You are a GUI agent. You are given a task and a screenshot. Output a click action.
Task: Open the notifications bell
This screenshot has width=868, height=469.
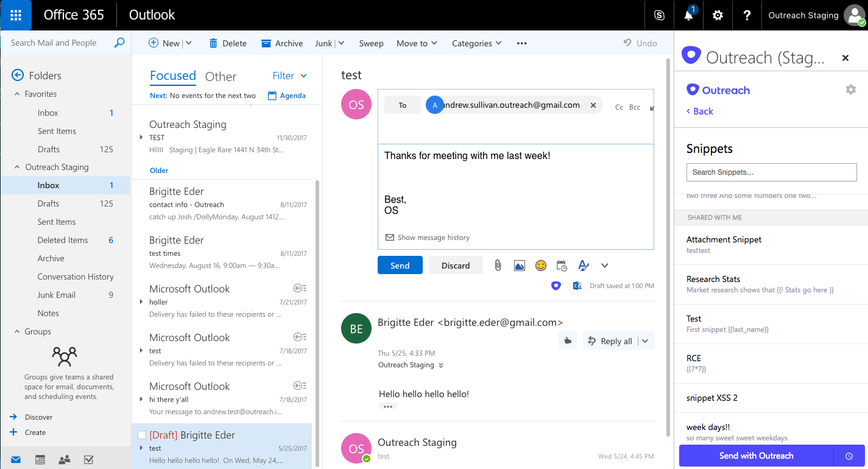tap(688, 15)
